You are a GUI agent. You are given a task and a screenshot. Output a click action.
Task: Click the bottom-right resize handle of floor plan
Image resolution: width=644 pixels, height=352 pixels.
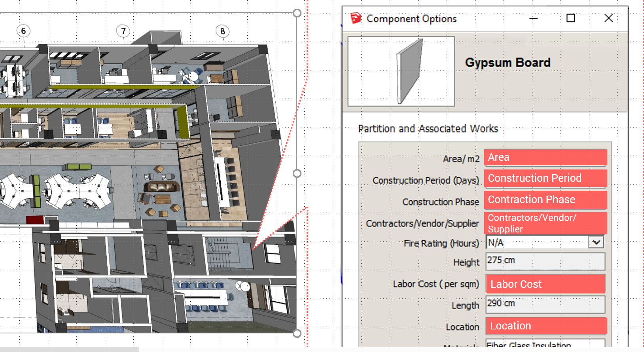coord(297,333)
